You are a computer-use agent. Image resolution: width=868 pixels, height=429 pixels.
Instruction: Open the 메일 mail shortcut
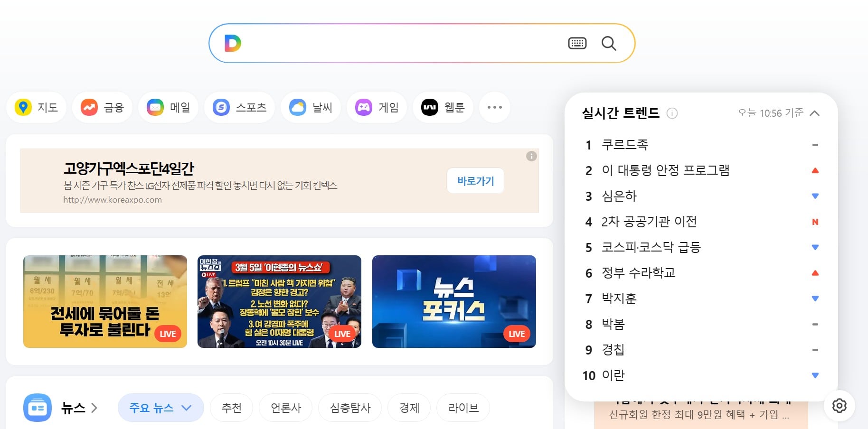click(x=169, y=108)
